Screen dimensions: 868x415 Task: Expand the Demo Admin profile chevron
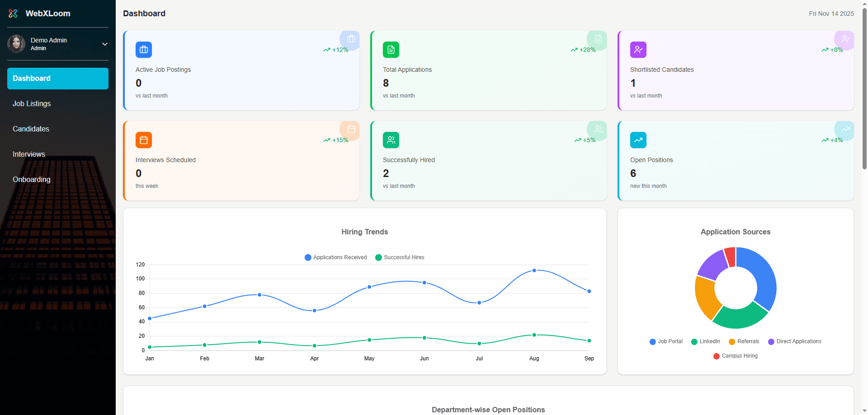pyautogui.click(x=105, y=44)
